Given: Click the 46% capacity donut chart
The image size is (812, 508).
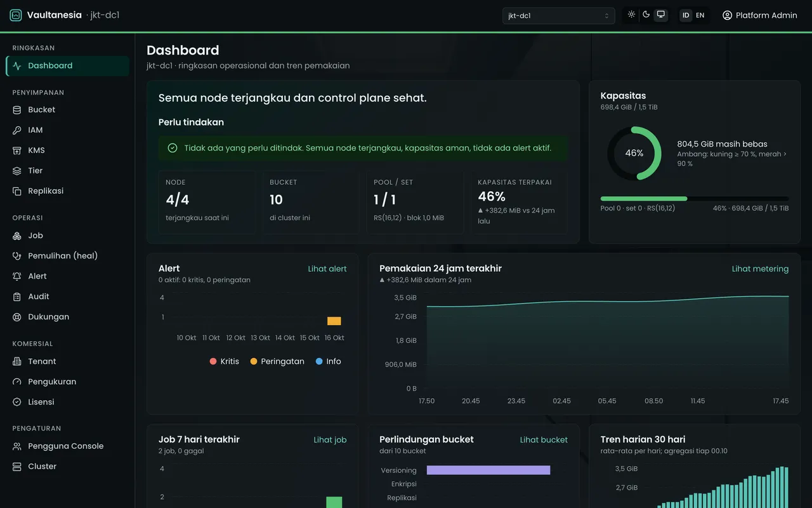Looking at the screenshot, I should coord(634,153).
